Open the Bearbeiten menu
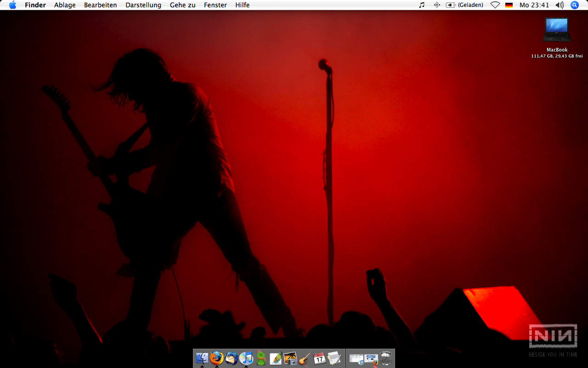588x368 pixels. click(100, 5)
